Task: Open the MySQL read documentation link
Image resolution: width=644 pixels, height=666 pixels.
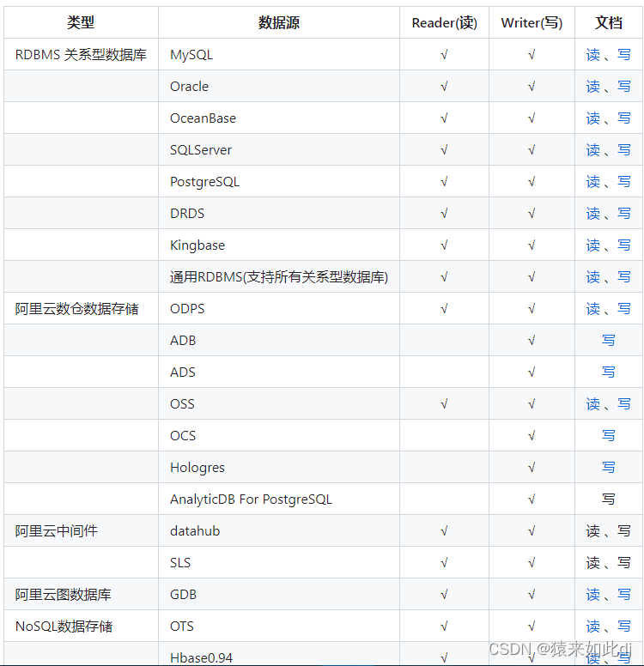Action: point(593,55)
